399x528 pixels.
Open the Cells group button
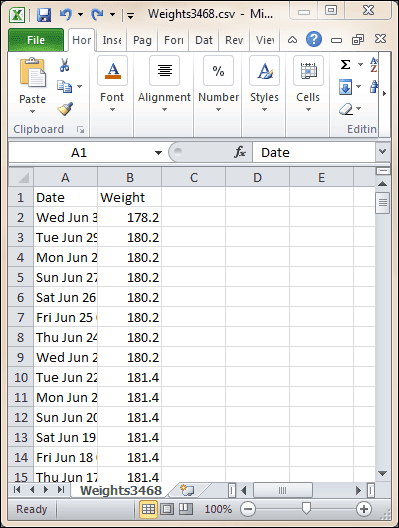(x=308, y=84)
